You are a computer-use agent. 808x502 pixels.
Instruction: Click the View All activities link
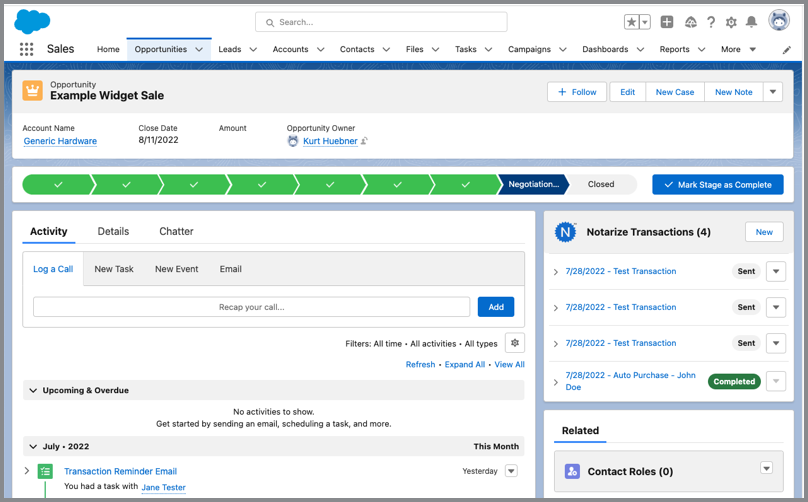(x=510, y=364)
